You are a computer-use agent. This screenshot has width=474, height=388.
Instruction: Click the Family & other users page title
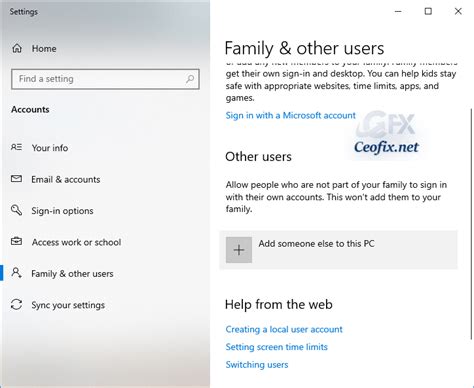click(304, 48)
